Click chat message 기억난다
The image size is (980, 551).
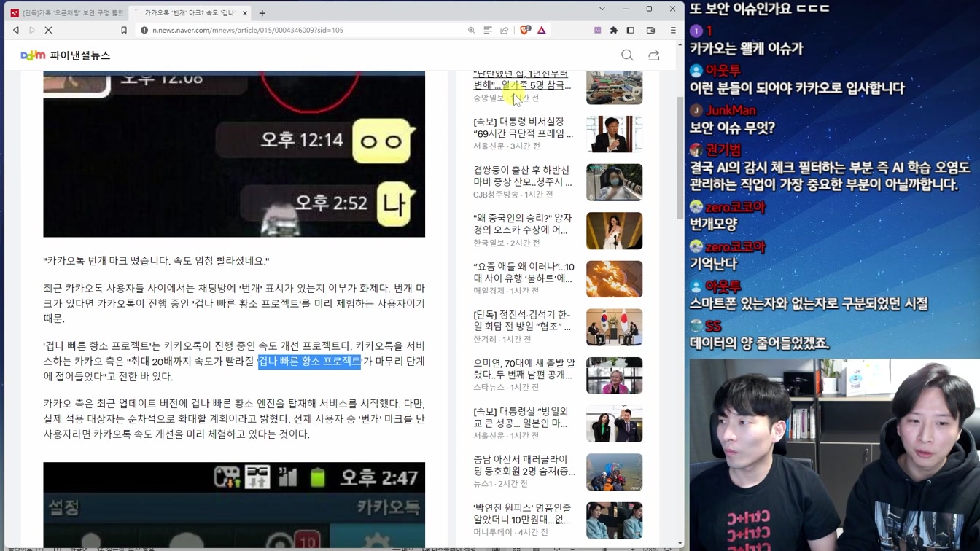pyautogui.click(x=714, y=264)
